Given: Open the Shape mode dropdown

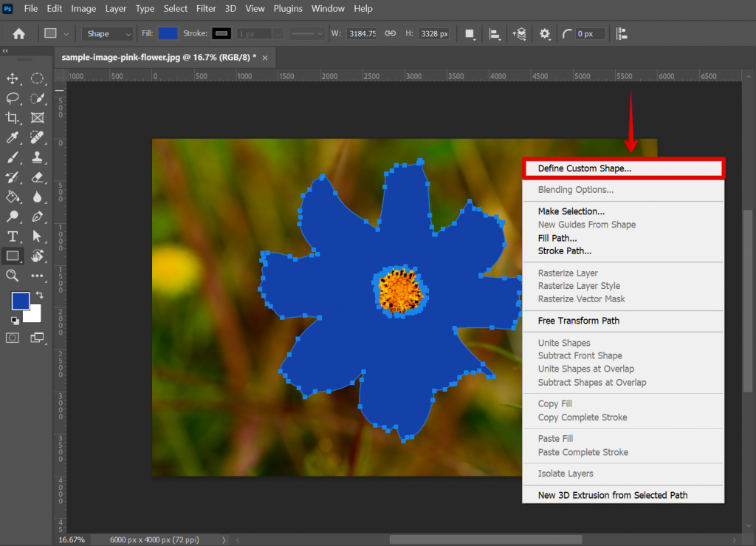Looking at the screenshot, I should [107, 33].
